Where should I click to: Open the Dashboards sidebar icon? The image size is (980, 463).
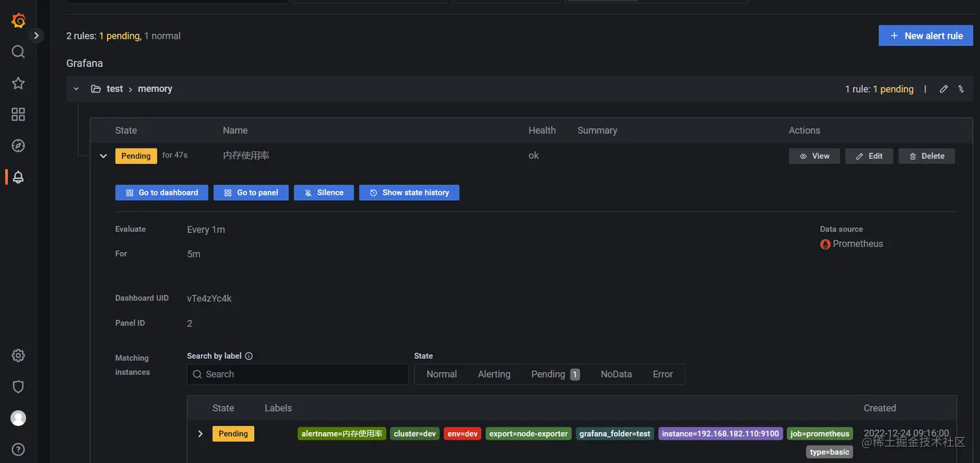17,114
